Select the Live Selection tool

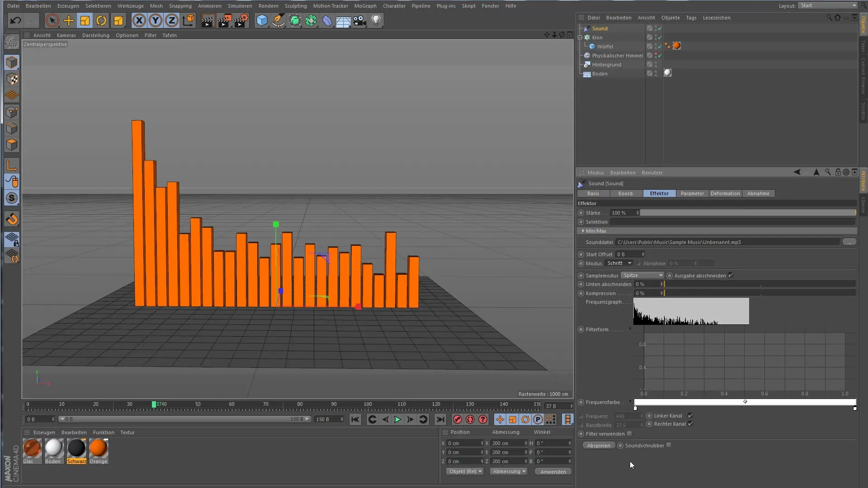click(52, 20)
